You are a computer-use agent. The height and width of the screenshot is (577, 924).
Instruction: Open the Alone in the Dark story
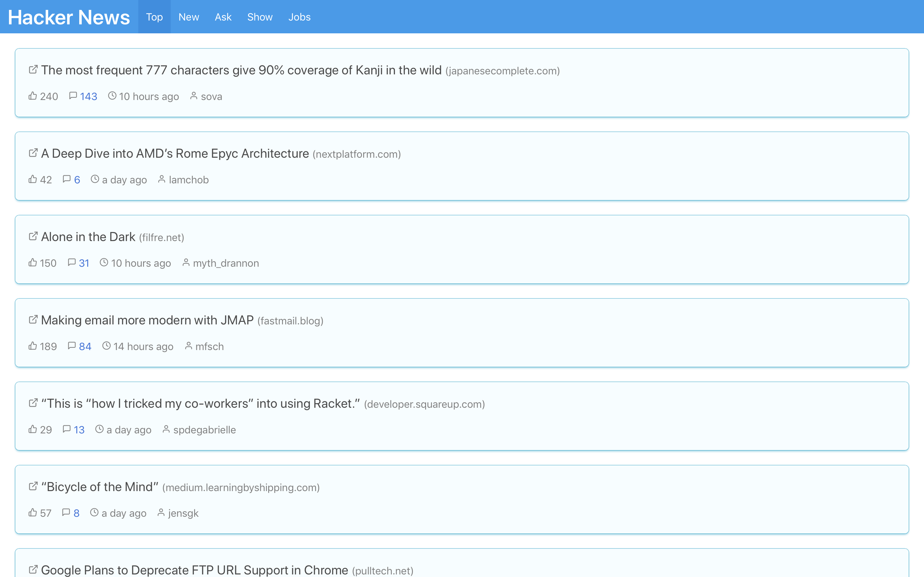[88, 237]
